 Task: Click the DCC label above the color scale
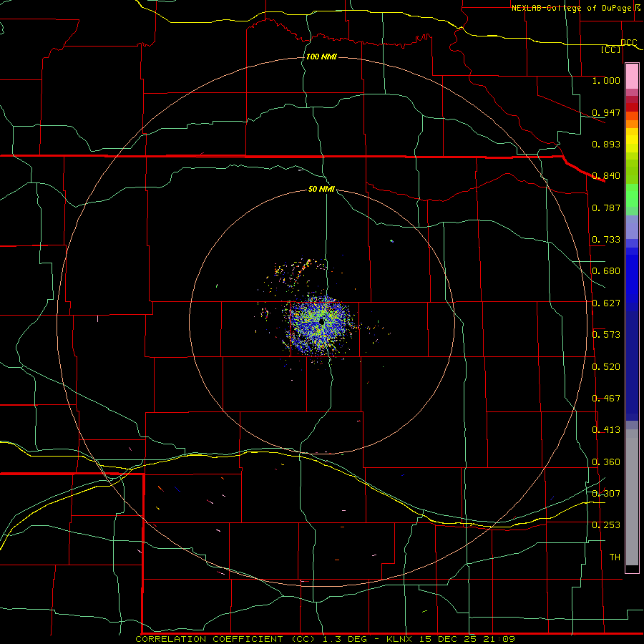coord(629,42)
